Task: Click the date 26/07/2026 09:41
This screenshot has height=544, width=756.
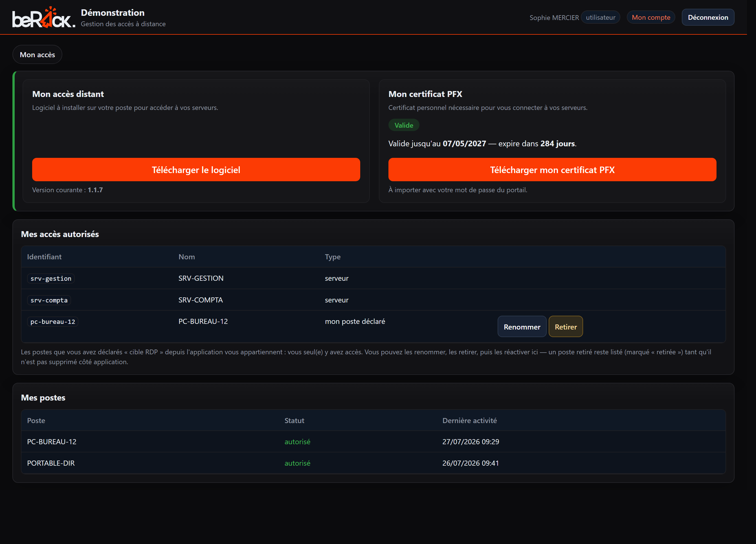Action: click(x=471, y=463)
